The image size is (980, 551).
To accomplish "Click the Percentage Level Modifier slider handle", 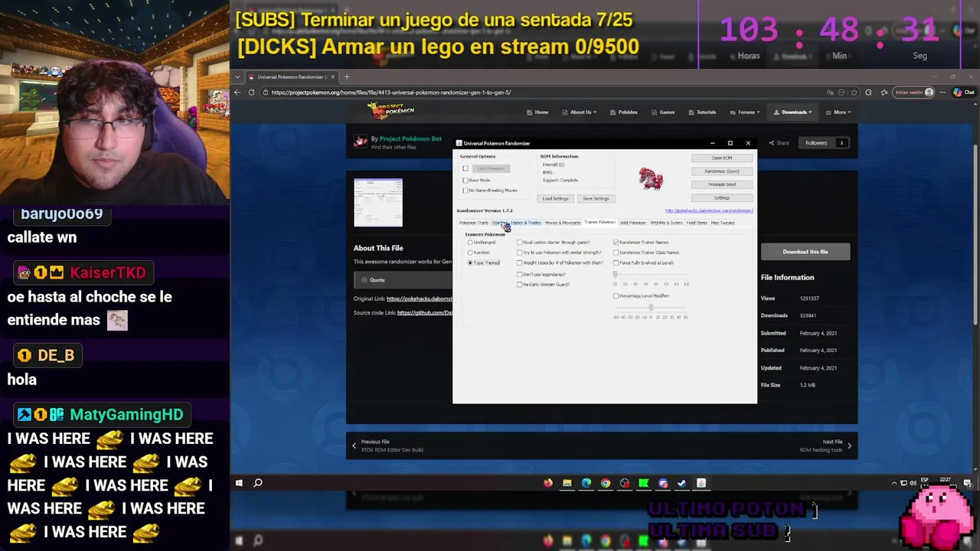I will pos(651,308).
